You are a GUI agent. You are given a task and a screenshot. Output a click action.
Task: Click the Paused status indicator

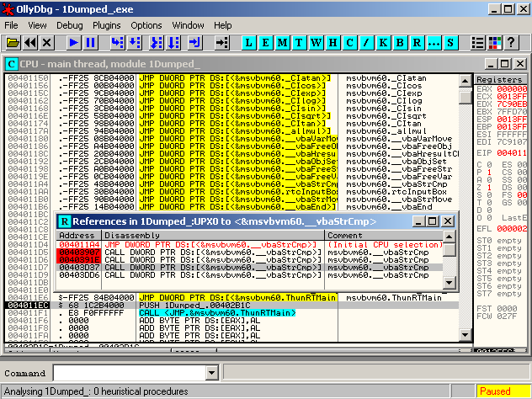(503, 391)
